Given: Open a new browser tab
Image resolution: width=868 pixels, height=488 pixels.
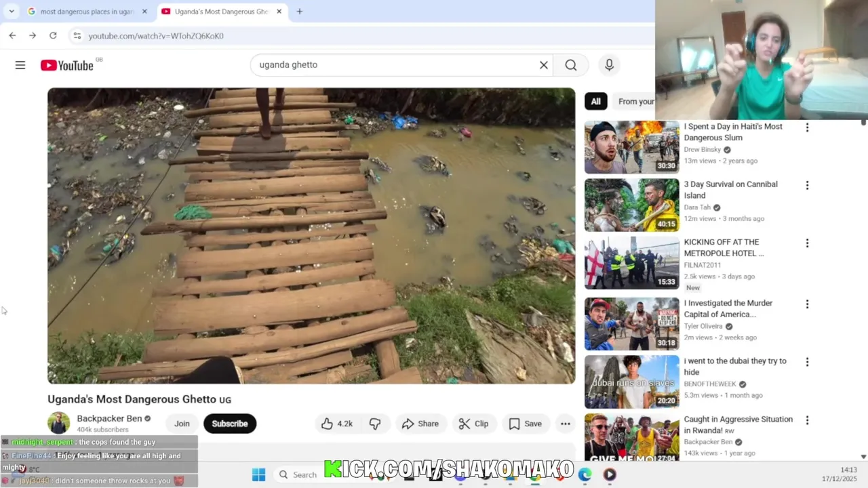Looking at the screenshot, I should click(300, 12).
